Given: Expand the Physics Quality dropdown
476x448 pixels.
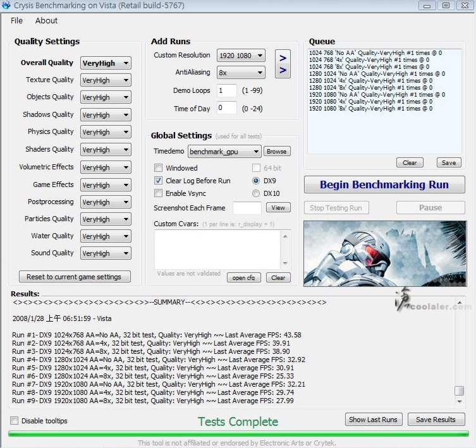Looking at the screenshot, I should coord(106,132).
